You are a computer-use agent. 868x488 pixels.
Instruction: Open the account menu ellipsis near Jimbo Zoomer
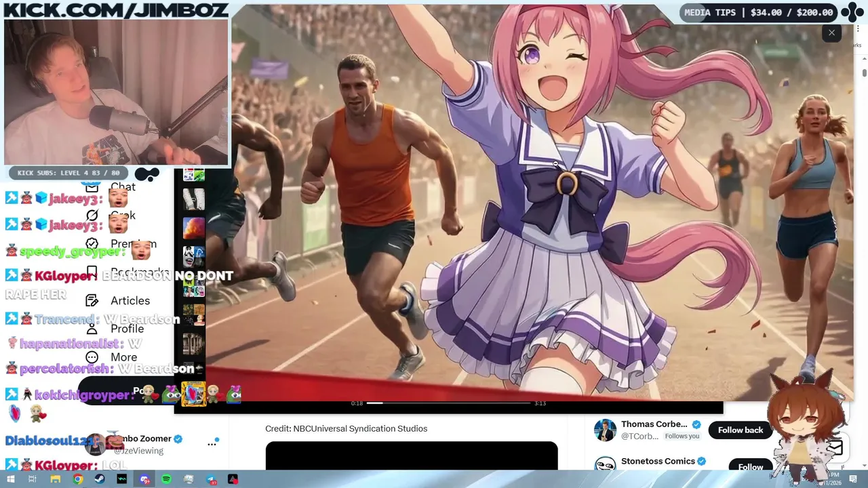click(x=212, y=444)
